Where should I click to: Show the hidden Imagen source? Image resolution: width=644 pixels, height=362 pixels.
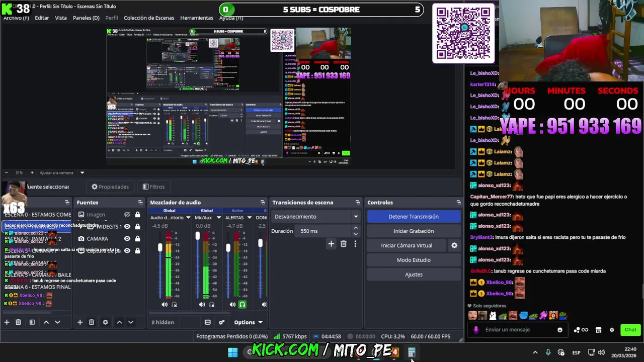(127, 215)
